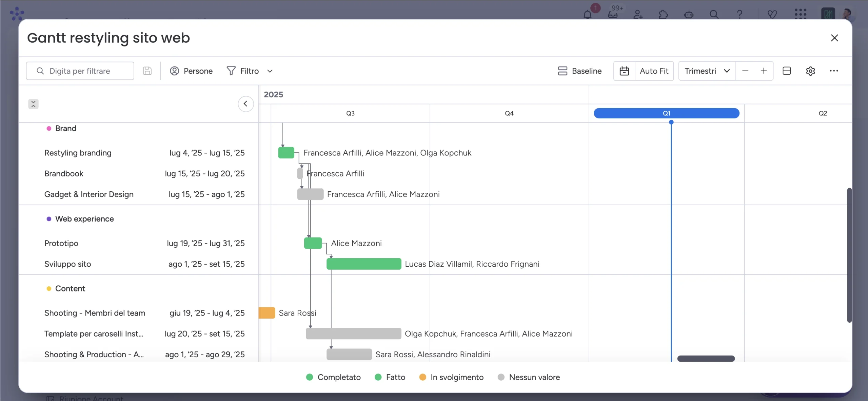Expand the Filtro dropdown arrow
This screenshot has height=401, width=868.
pos(270,71)
